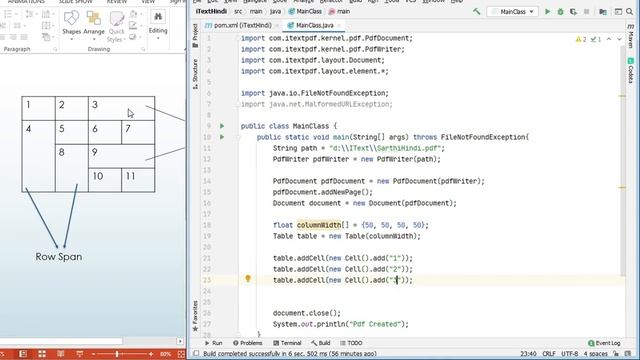Adjust the PowerPoint zoom slider handle
Image resolution: width=640 pixels, height=360 pixels.
pos(117,354)
